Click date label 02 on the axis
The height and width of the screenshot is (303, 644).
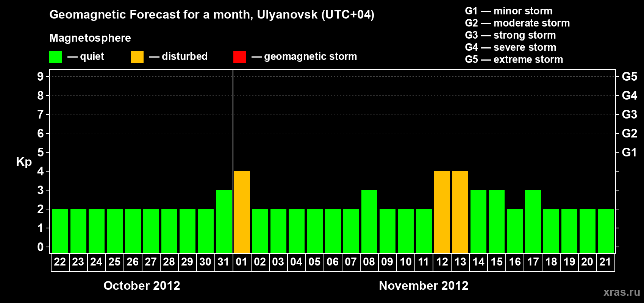pos(260,262)
